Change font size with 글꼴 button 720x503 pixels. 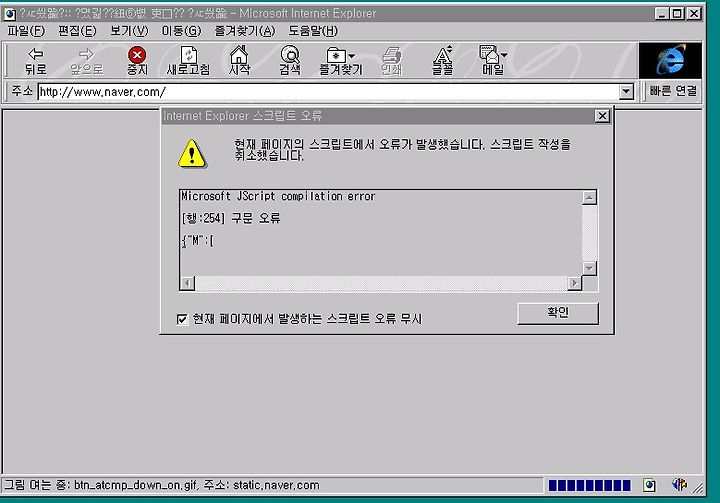point(442,61)
